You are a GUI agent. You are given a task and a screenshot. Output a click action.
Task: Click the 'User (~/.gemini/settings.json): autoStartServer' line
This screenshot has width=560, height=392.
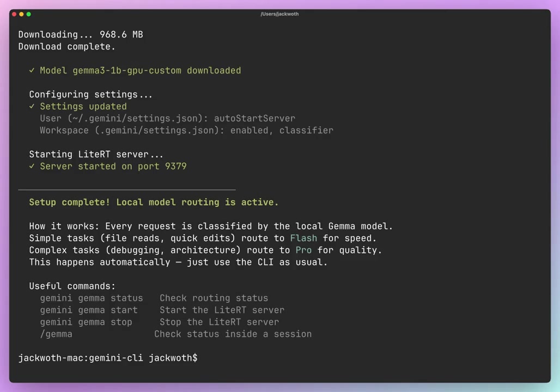[x=167, y=119]
